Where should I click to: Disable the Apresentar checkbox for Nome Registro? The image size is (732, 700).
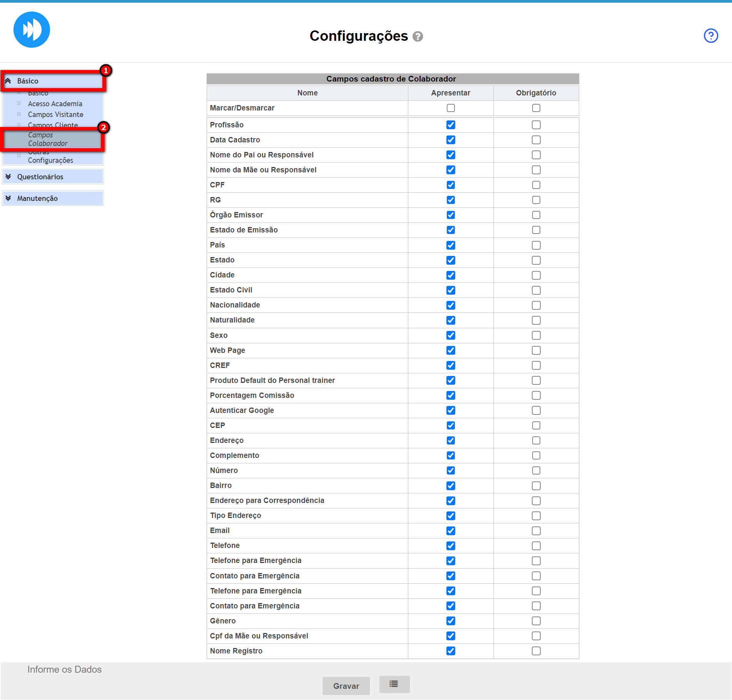point(450,651)
